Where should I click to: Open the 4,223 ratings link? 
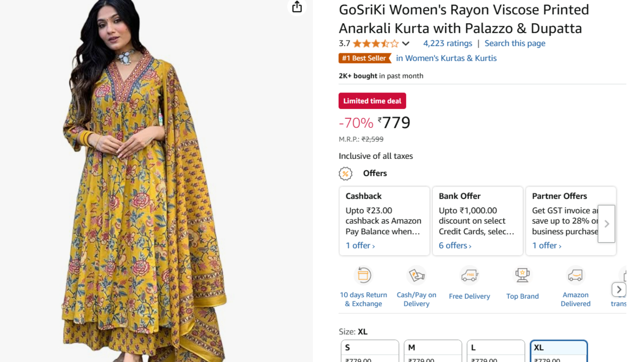(447, 43)
